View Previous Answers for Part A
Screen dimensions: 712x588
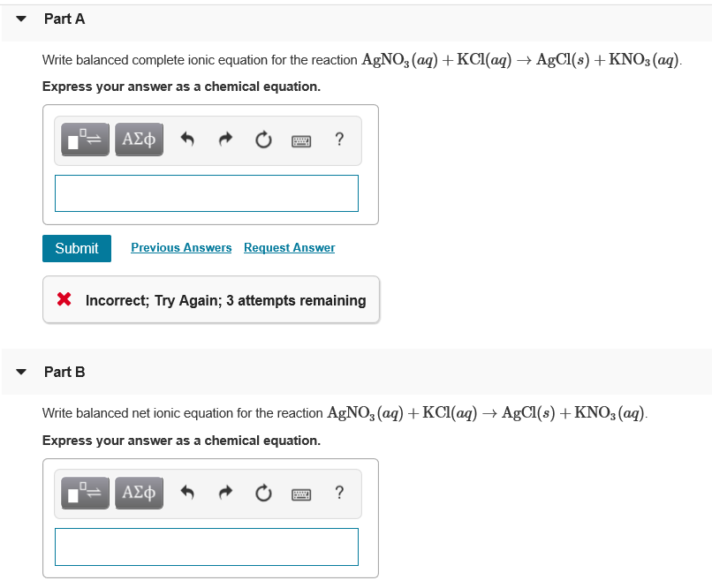181,247
